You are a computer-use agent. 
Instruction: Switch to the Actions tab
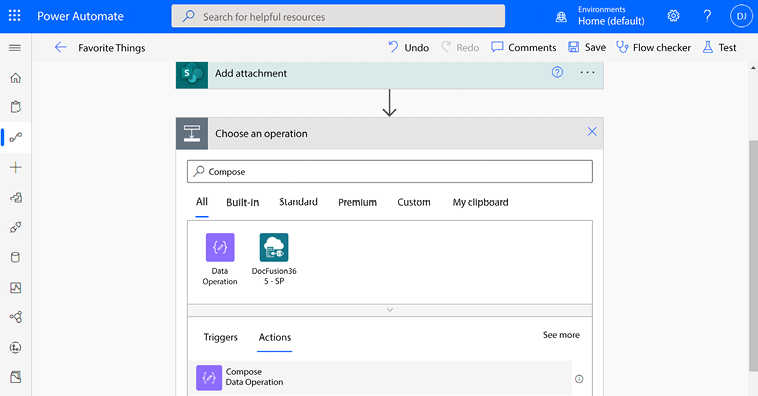coord(275,337)
